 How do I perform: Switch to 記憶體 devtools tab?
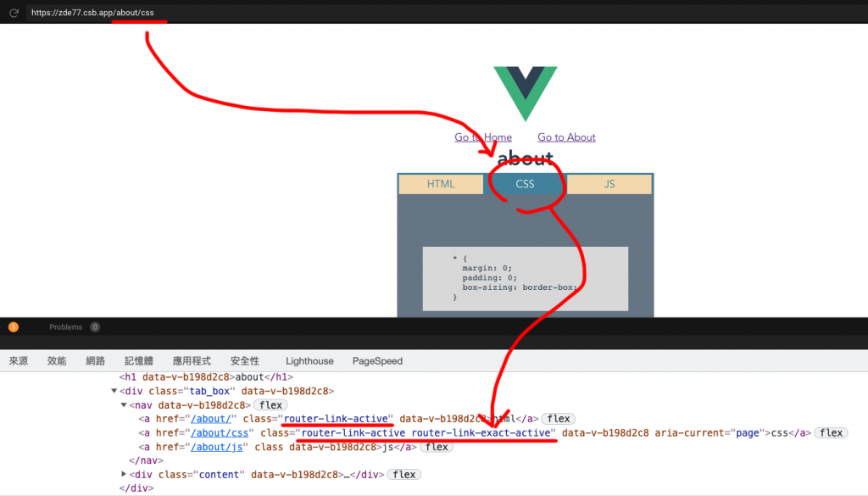tap(138, 361)
